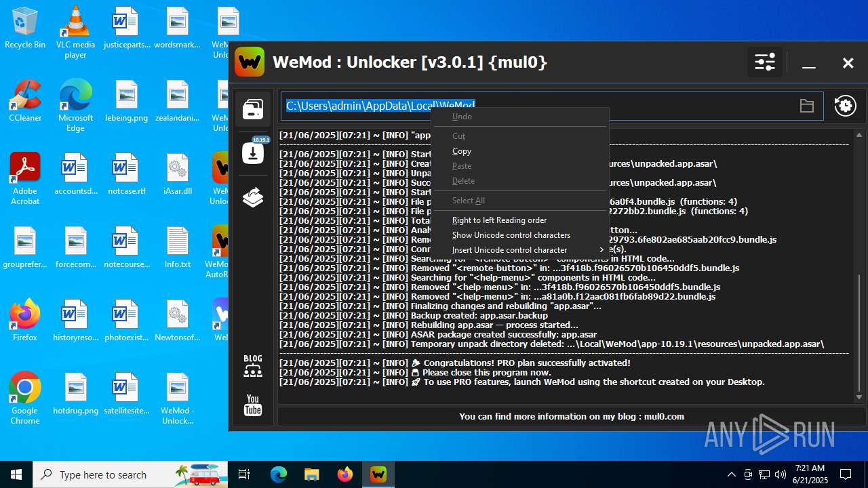Open Adobe Acrobat desktop shortcut
The image size is (868, 488).
pos(25,178)
